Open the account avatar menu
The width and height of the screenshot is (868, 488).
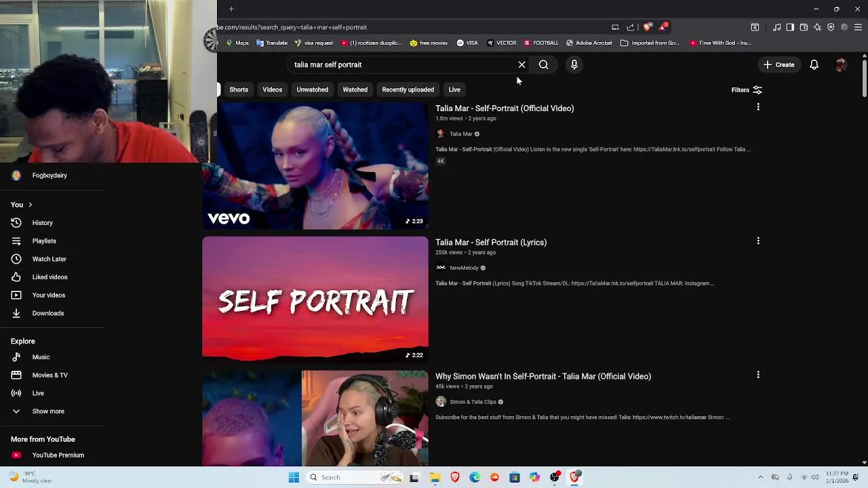(x=841, y=64)
